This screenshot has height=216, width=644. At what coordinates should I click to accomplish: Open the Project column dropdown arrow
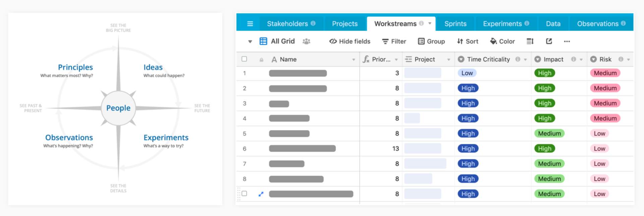[448, 60]
